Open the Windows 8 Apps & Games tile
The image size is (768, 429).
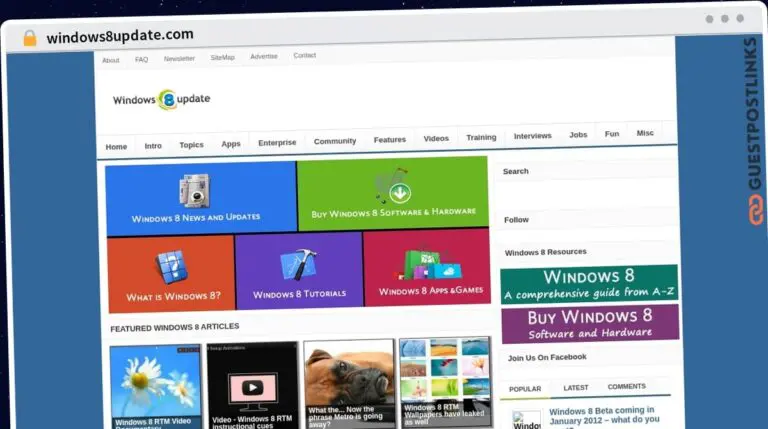428,271
